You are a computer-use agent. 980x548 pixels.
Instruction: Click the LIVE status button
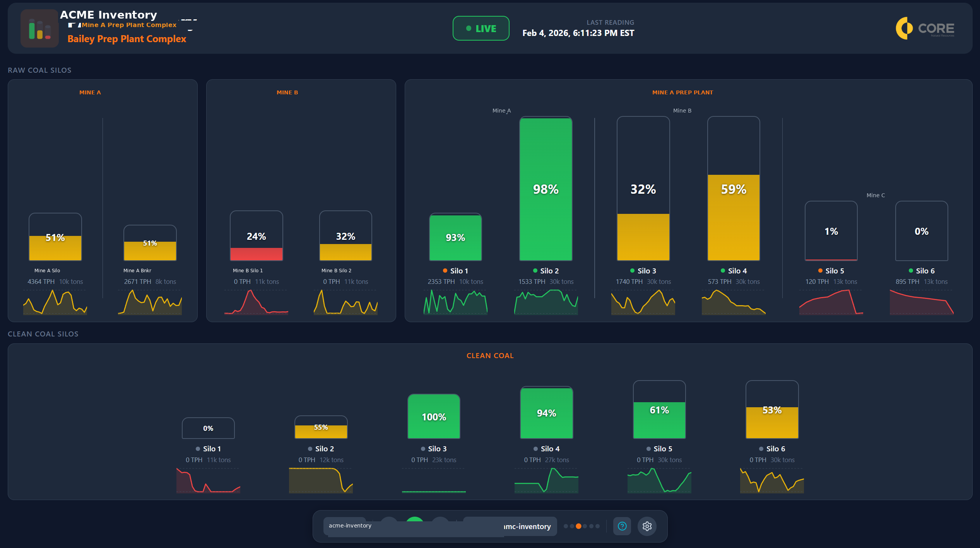point(481,28)
